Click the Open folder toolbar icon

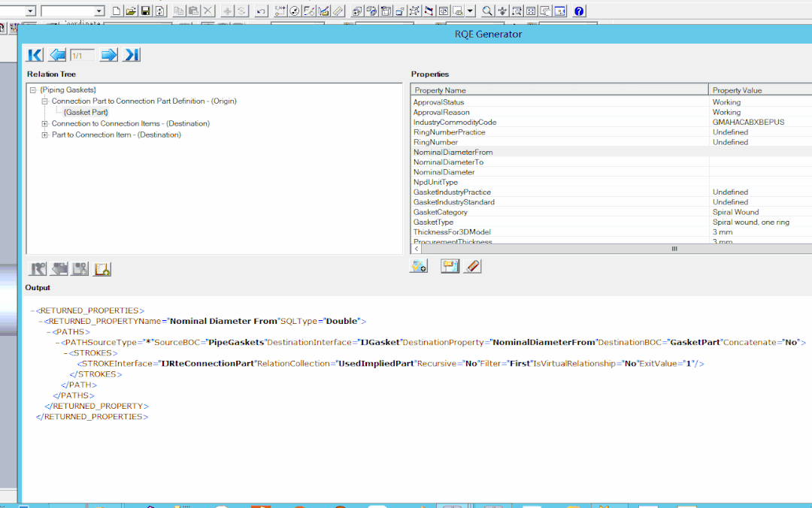click(131, 11)
